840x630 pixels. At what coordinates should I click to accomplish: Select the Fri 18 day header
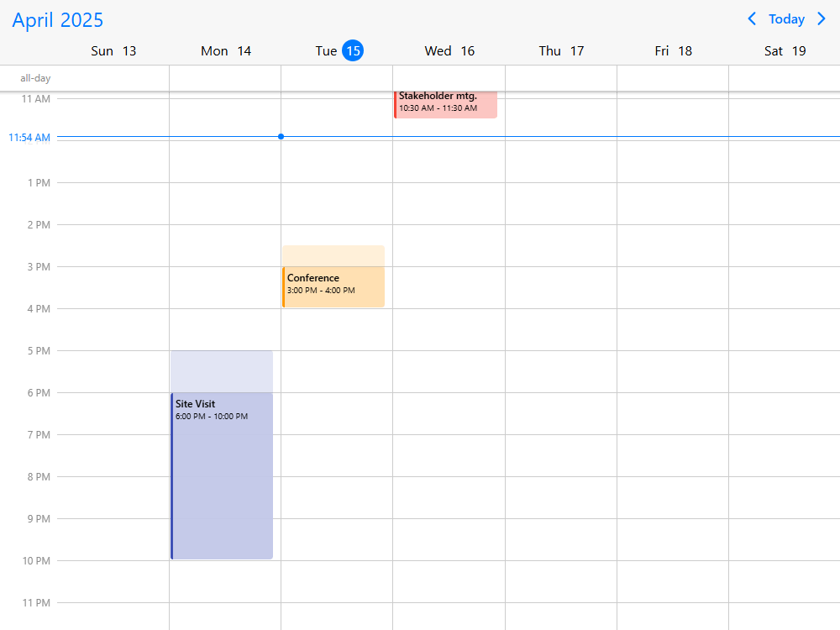coord(673,51)
